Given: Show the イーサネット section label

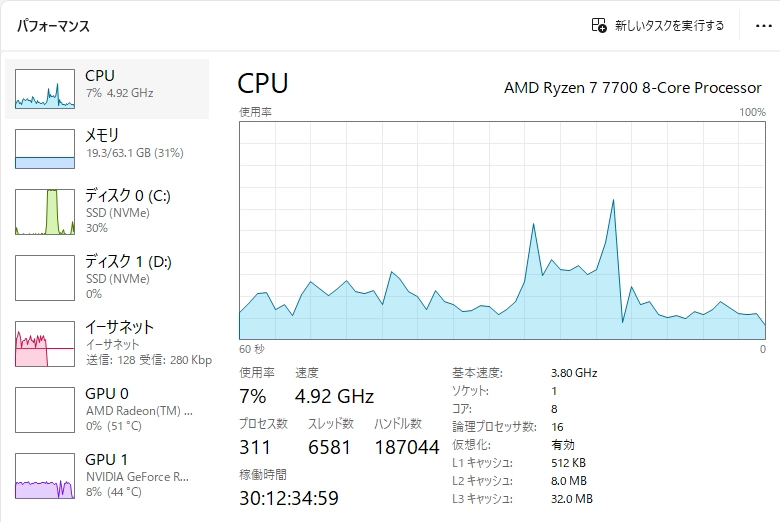Looking at the screenshot, I should [119, 327].
